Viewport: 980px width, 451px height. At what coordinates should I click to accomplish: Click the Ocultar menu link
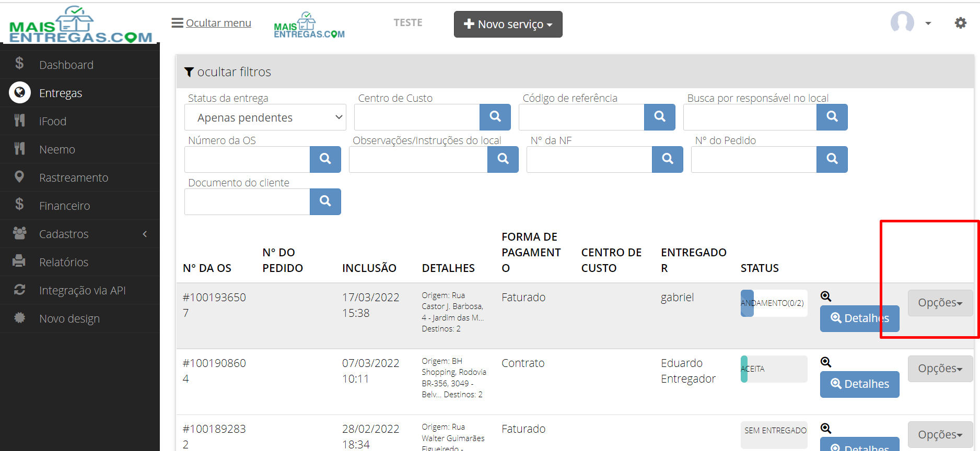tap(212, 23)
